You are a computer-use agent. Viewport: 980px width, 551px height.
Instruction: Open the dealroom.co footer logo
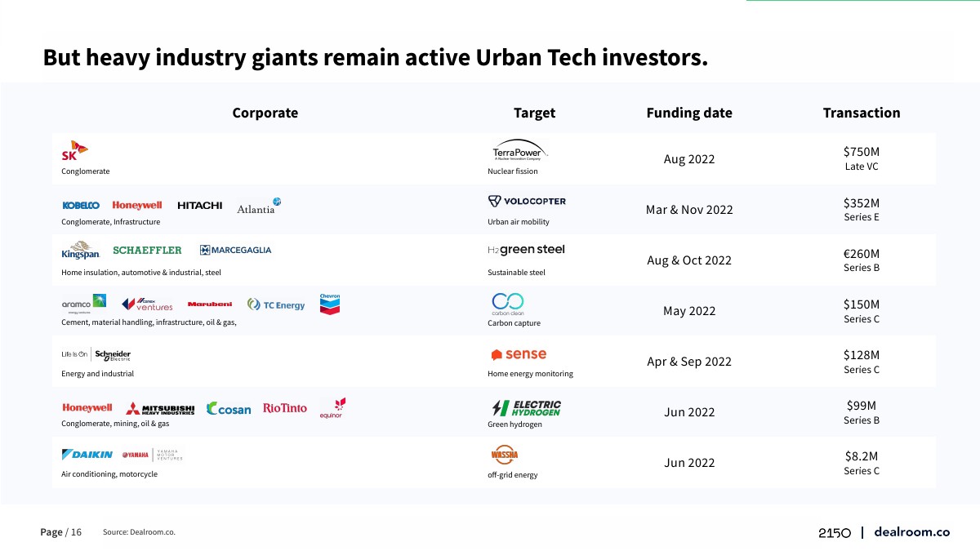(x=911, y=532)
